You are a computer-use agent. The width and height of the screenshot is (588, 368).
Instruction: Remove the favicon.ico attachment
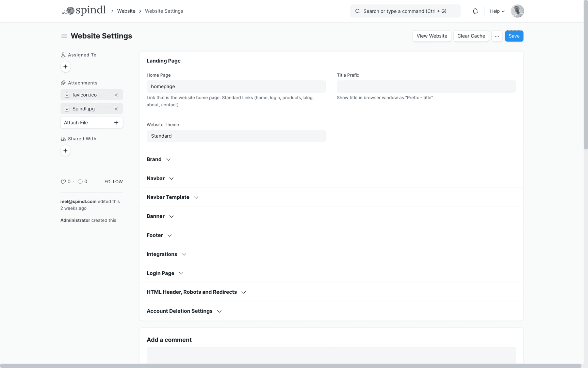(x=116, y=95)
